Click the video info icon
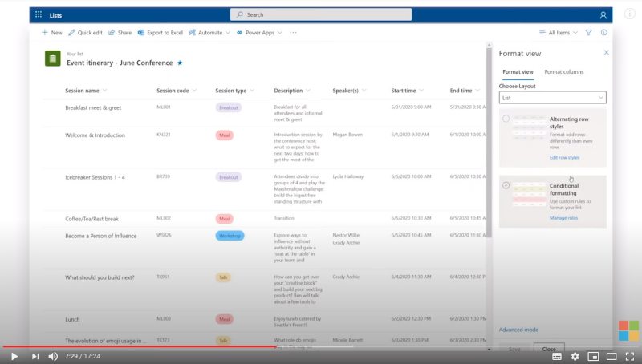This screenshot has height=364, width=642. 630,14
